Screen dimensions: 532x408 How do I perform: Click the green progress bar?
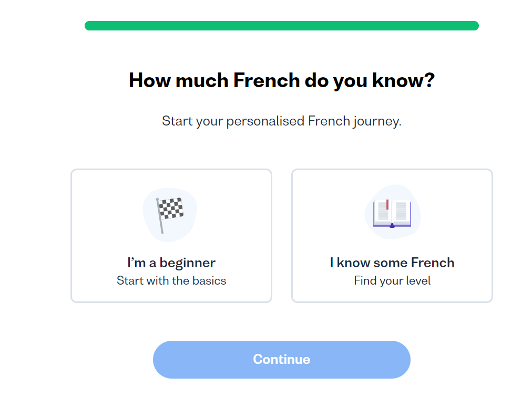pos(282,26)
